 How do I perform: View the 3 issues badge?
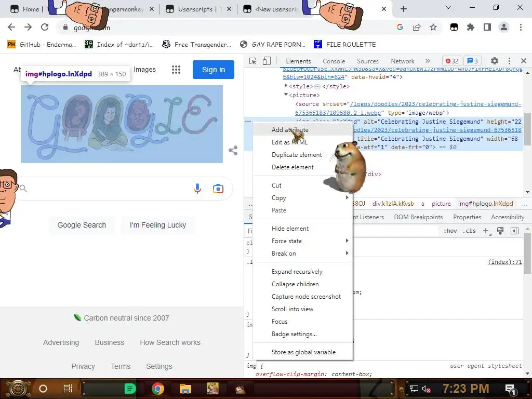pos(472,61)
